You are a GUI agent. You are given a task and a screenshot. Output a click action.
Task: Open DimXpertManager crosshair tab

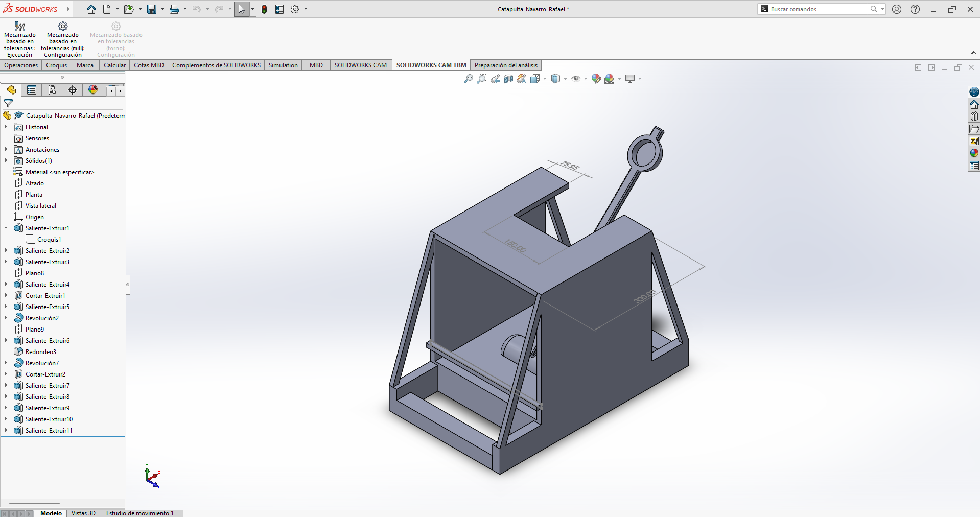click(73, 90)
